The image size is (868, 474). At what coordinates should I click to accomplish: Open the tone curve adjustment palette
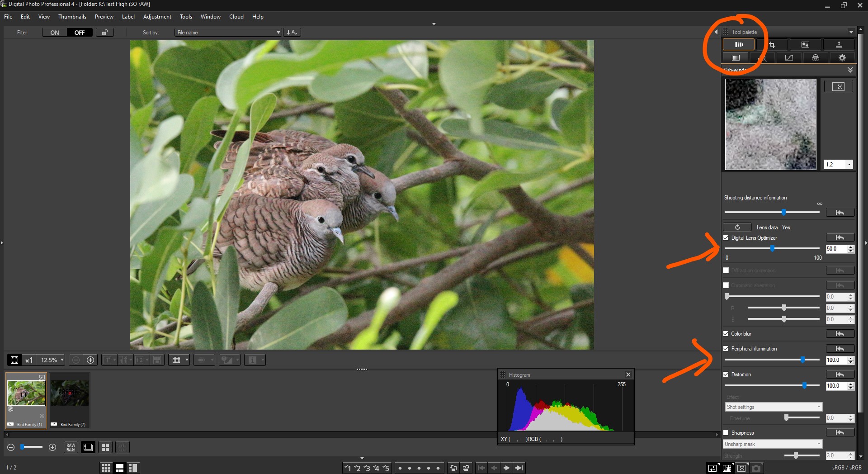point(789,57)
